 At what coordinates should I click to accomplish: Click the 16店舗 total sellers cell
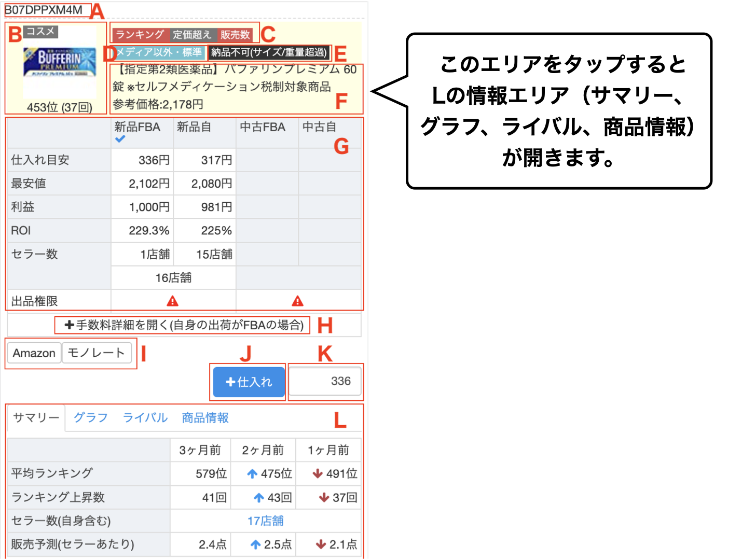173,277
